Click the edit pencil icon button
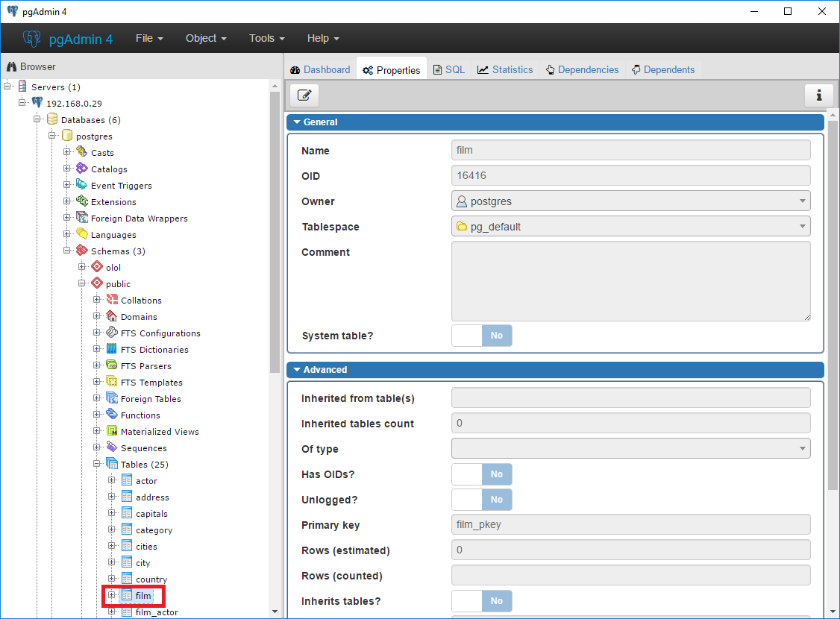This screenshot has height=619, width=840. pos(304,95)
